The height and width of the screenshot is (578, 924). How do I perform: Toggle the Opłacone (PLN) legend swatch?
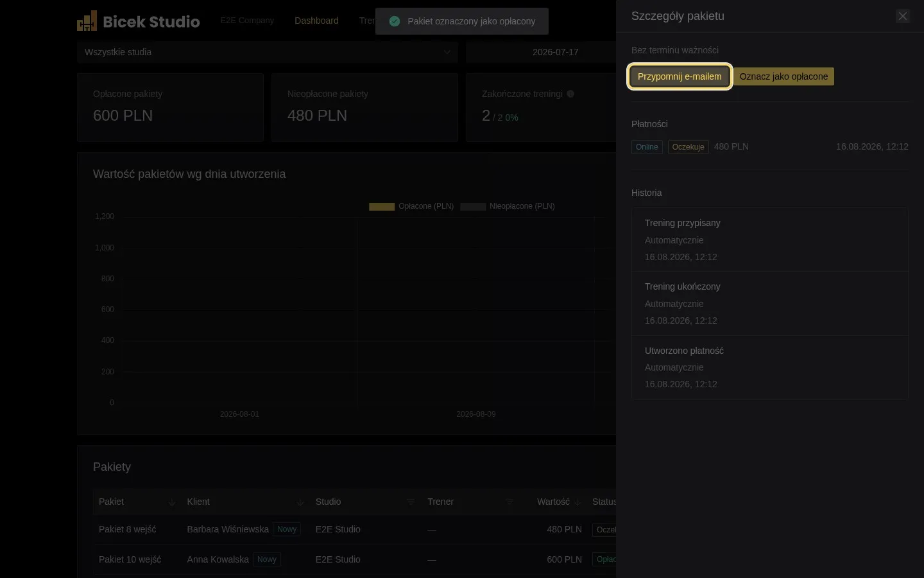click(x=382, y=206)
